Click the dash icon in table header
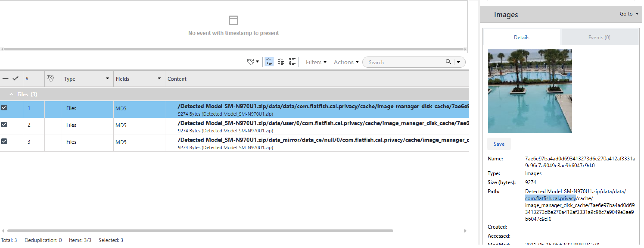Viewport: 644px width, 248px height. tap(5, 79)
